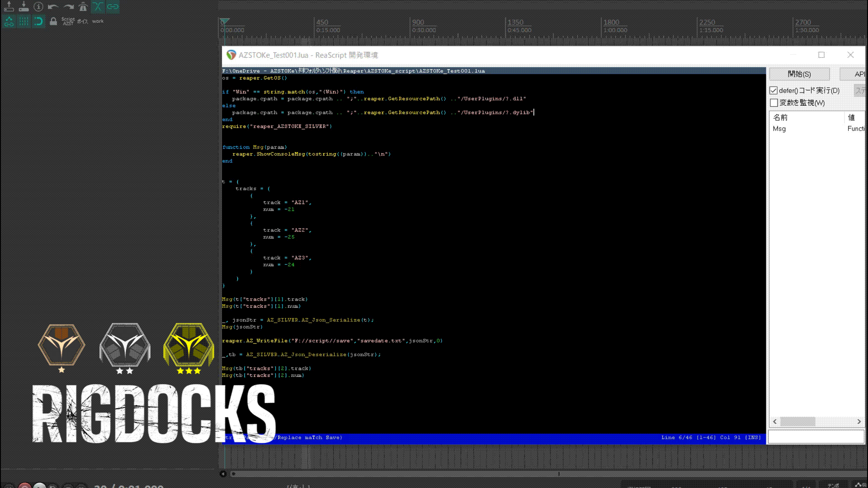Click the track = "AZ2" code line
Image resolution: width=868 pixels, height=488 pixels.
click(x=287, y=230)
